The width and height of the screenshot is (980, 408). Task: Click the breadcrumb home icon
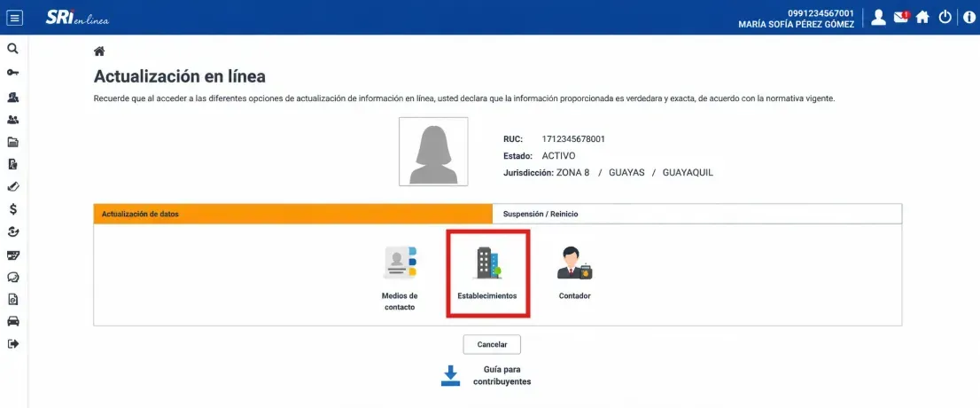98,51
